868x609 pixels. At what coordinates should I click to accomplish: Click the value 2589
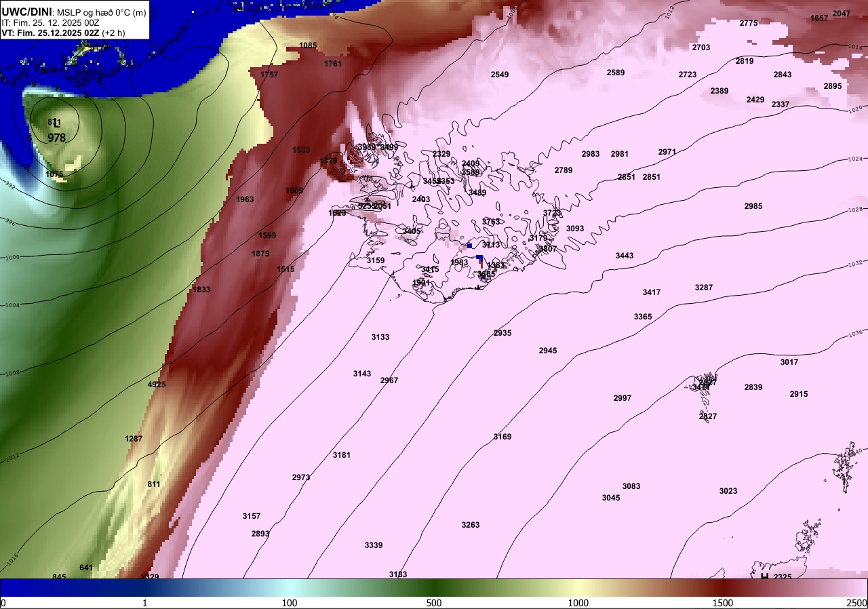616,73
